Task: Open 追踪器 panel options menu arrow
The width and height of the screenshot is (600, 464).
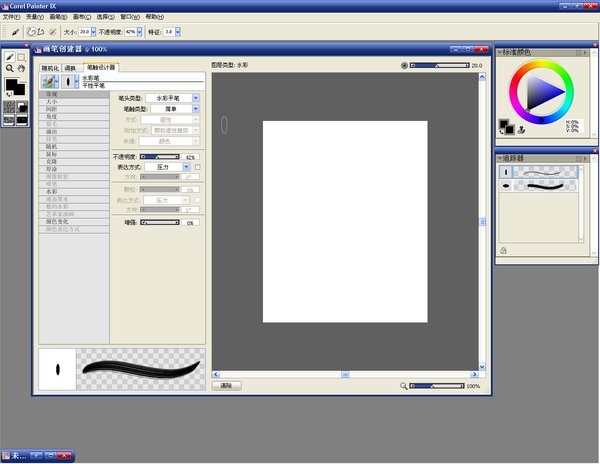Action: (585, 158)
